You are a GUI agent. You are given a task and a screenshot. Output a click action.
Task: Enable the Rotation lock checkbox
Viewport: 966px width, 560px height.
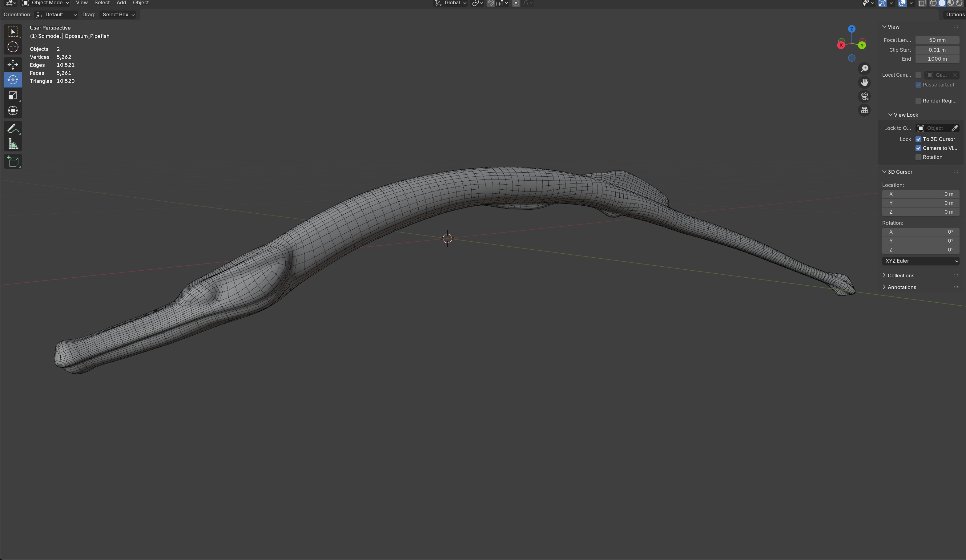coord(919,157)
